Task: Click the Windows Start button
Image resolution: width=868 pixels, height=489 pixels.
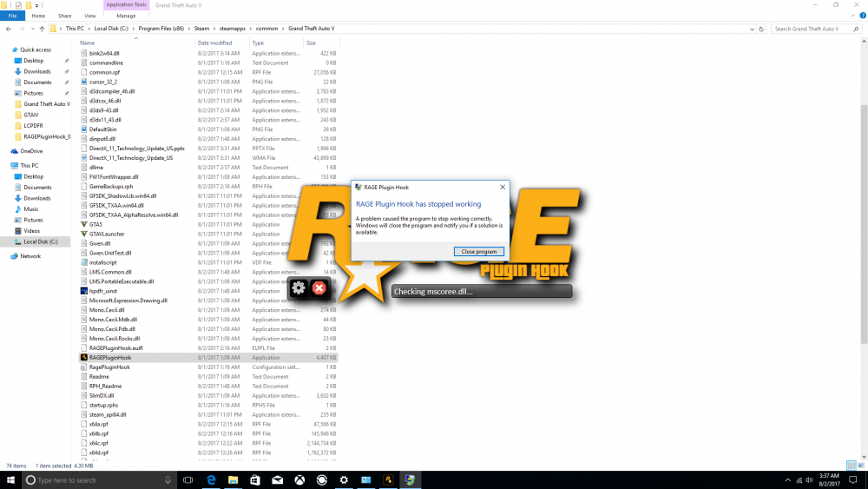Action: click(10, 479)
